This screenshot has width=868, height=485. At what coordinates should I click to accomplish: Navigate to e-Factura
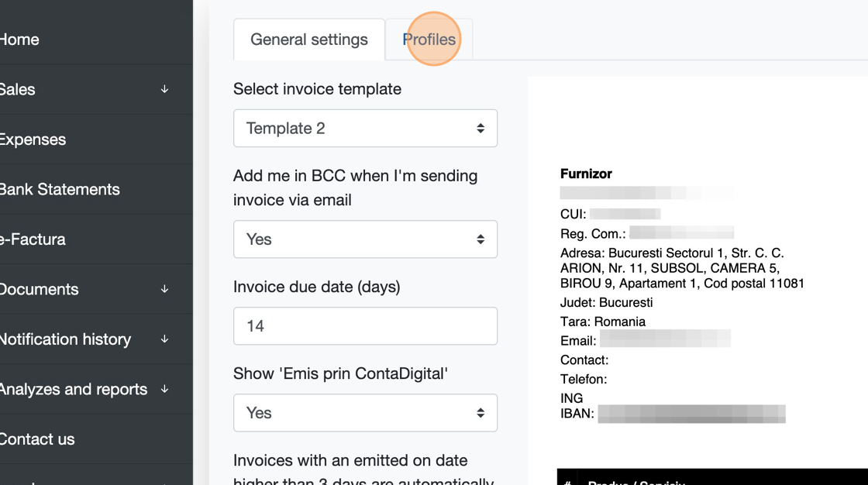(33, 239)
